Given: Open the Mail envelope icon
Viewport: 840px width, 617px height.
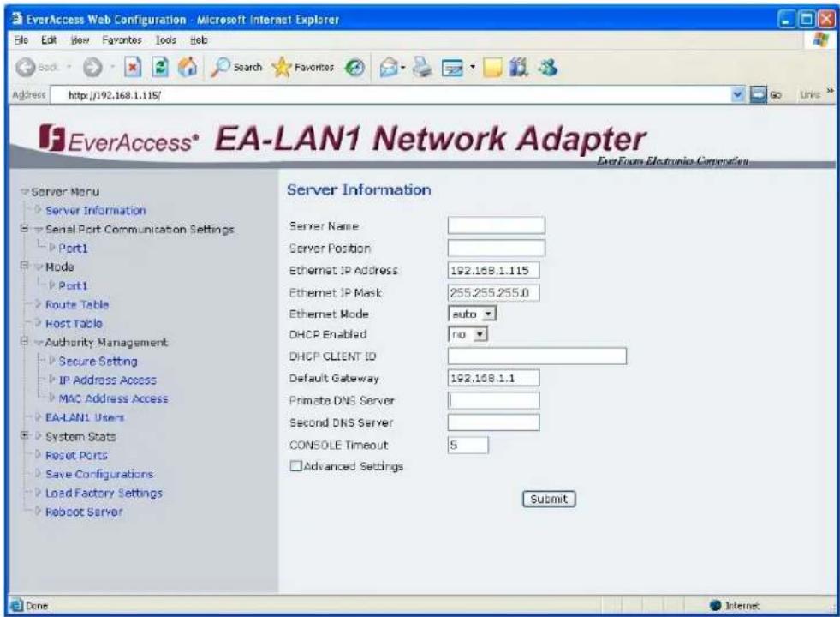Looking at the screenshot, I should 389,68.
